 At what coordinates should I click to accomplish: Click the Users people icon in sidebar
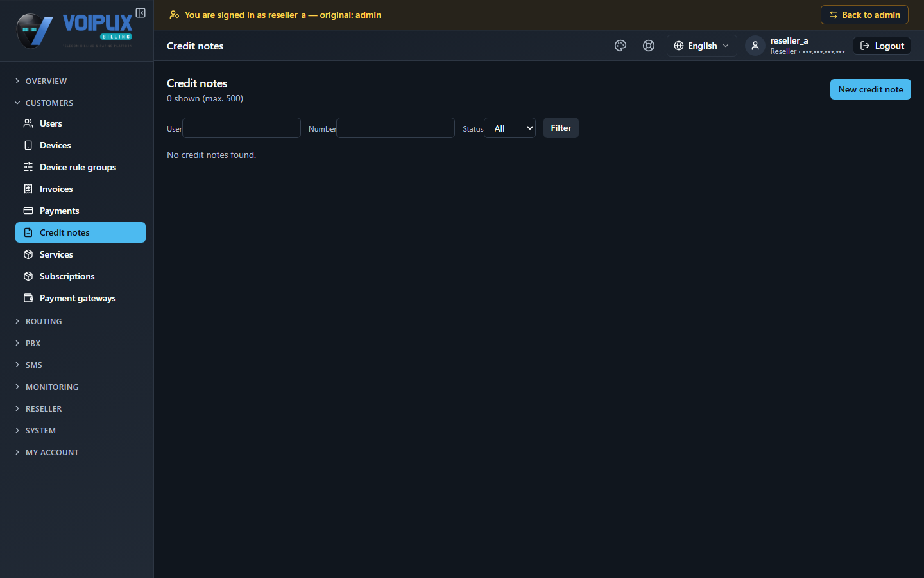pyautogui.click(x=28, y=123)
